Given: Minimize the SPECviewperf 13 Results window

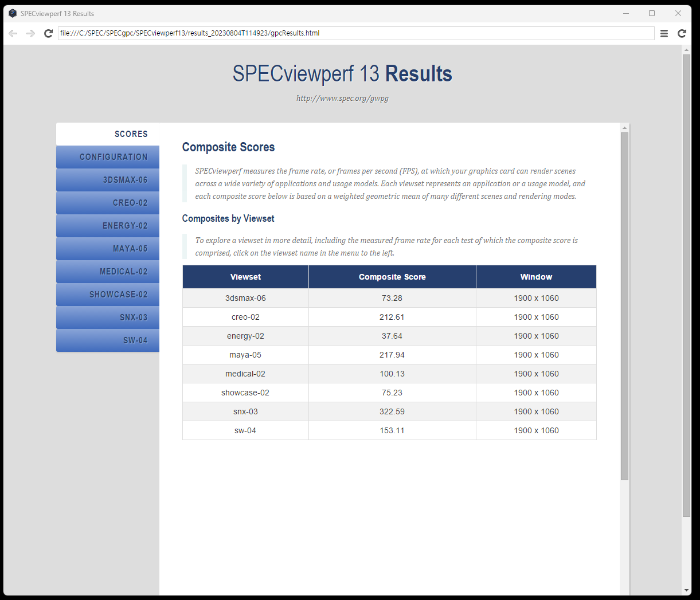Looking at the screenshot, I should pyautogui.click(x=626, y=13).
